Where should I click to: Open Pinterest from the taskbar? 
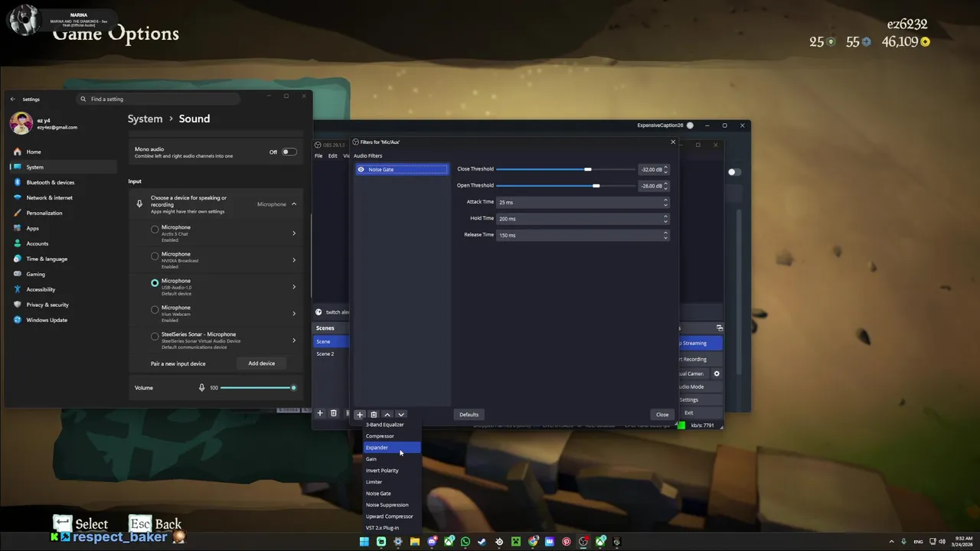tap(567, 542)
